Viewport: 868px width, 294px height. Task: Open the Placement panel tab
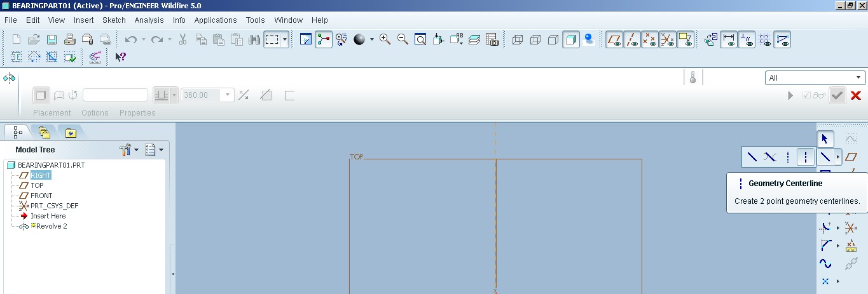pos(52,113)
